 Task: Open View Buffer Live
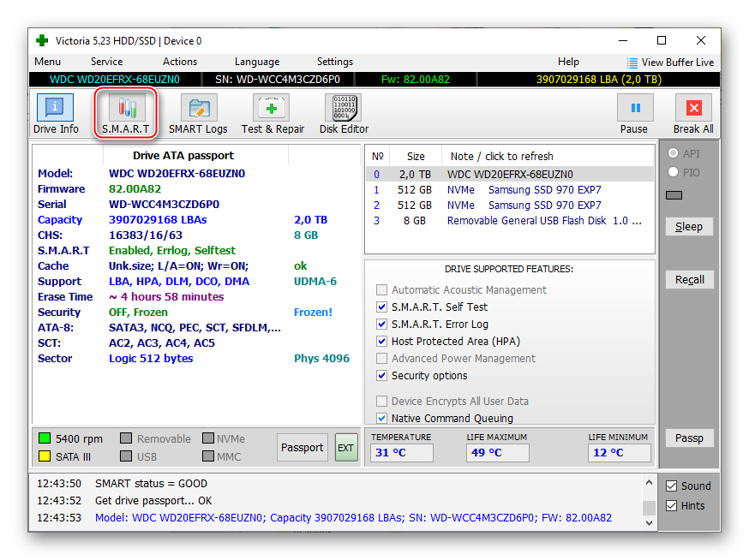click(670, 62)
